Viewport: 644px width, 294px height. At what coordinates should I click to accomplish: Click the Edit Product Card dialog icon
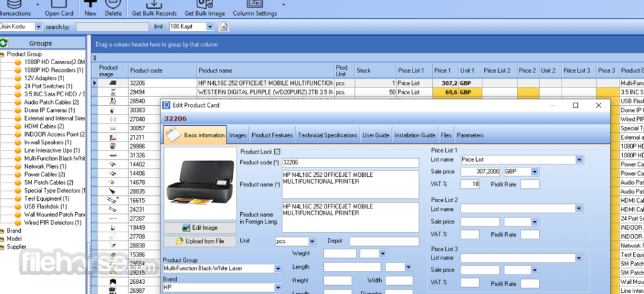point(166,105)
